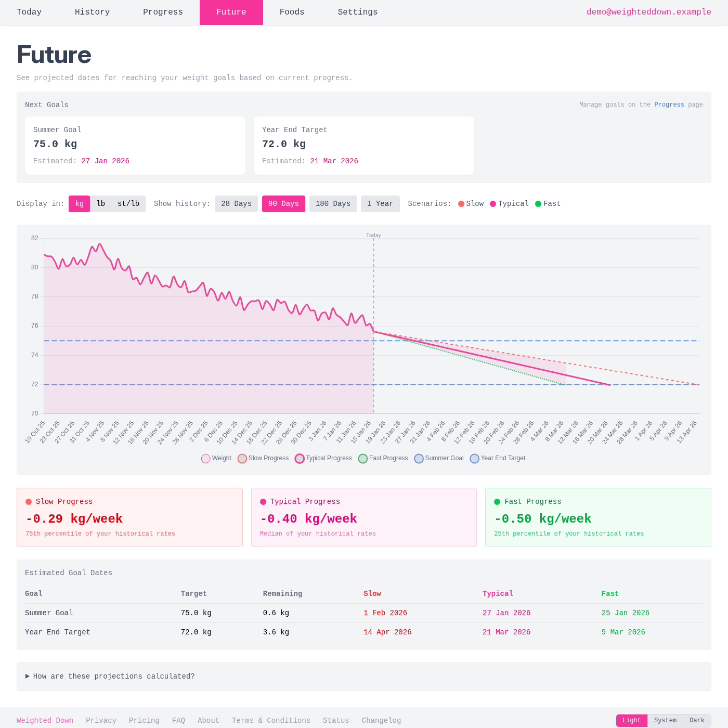This screenshot has width=728, height=728.
Task: Click the Weight legend marker
Action: [x=205, y=458]
